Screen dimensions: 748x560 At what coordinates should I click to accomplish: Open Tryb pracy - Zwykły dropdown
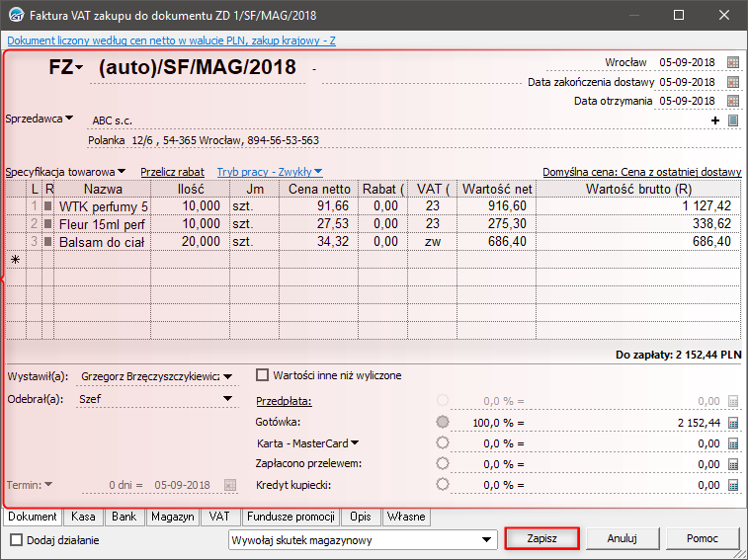point(270,172)
